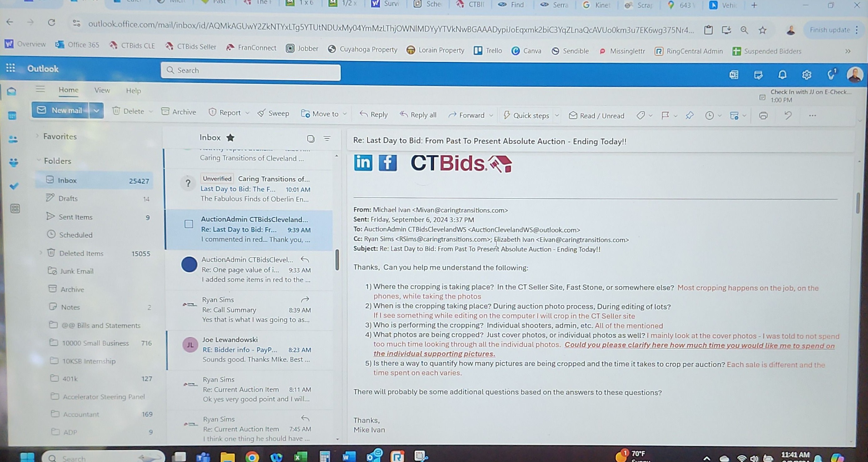This screenshot has width=868, height=462.
Task: Open the Joe Lewandowski Bidder info email
Action: point(250,350)
